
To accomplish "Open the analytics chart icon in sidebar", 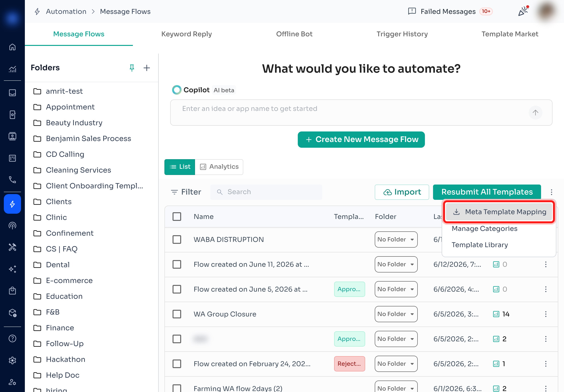I will click(12, 69).
